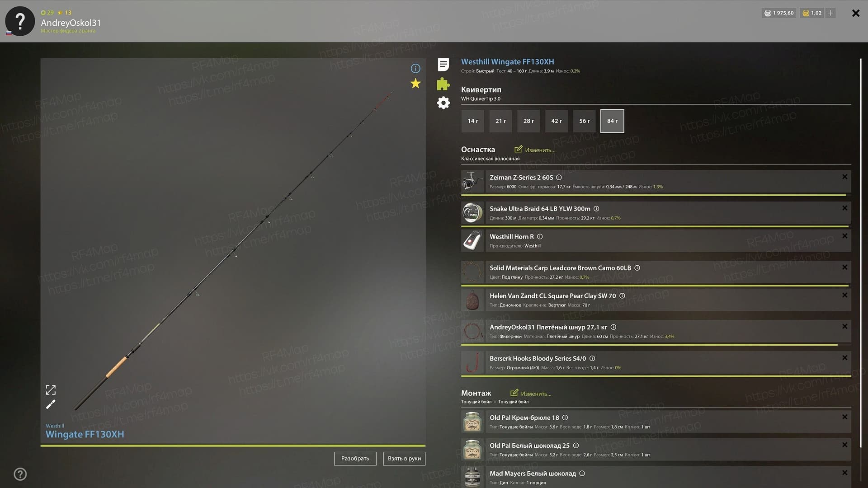Show info for AndreyOskol31 Плетёный шнур leader
Viewport: 868px width, 488px height.
613,327
